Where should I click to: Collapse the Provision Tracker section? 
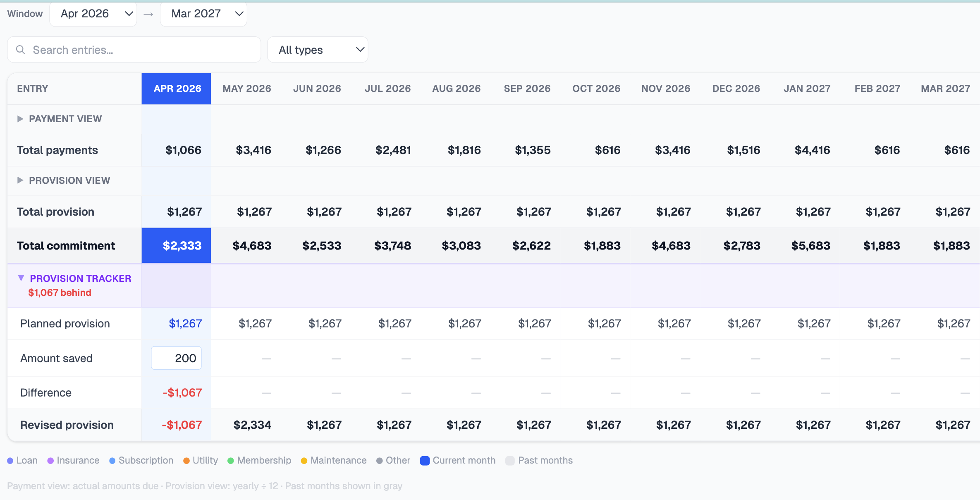(x=22, y=278)
